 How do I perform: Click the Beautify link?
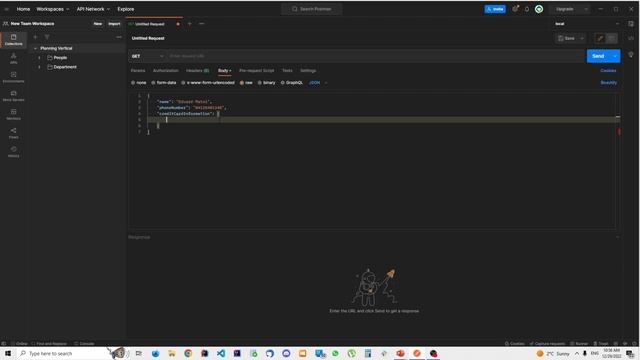pos(609,83)
